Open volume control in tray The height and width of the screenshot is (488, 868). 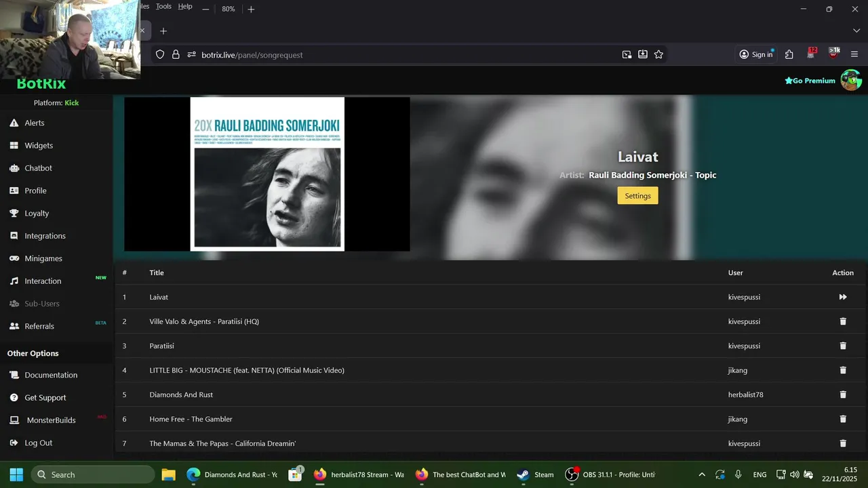click(795, 474)
